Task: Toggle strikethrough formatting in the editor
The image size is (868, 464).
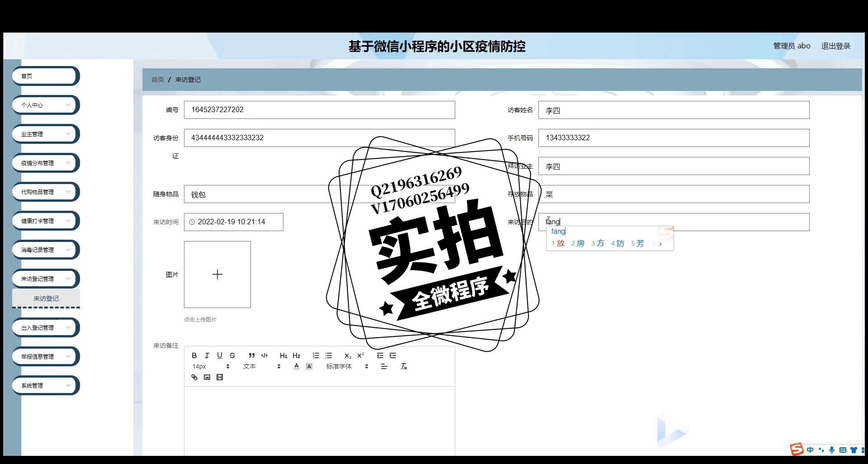Action: [x=232, y=355]
